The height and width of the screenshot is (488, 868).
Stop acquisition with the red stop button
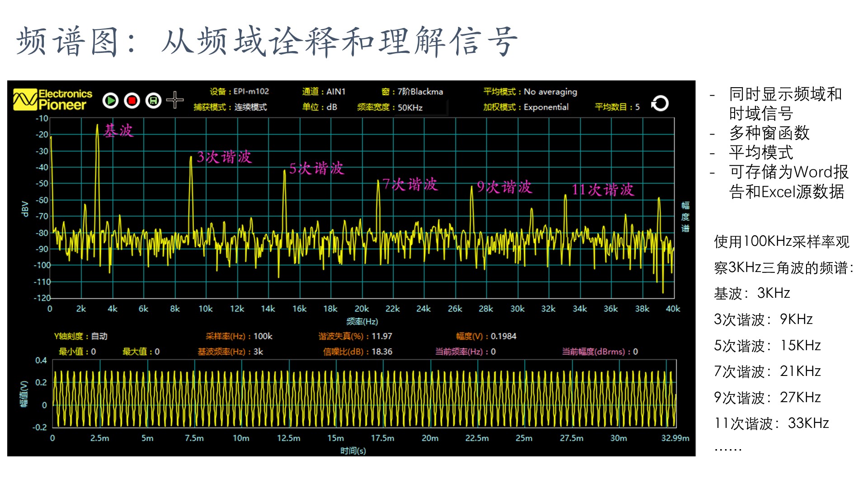(x=132, y=100)
